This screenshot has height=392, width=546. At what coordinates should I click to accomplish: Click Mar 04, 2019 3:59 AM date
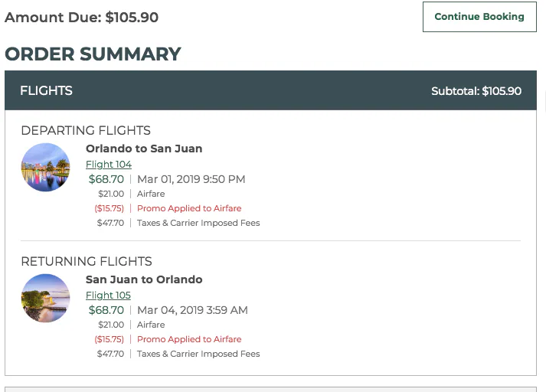coord(192,310)
